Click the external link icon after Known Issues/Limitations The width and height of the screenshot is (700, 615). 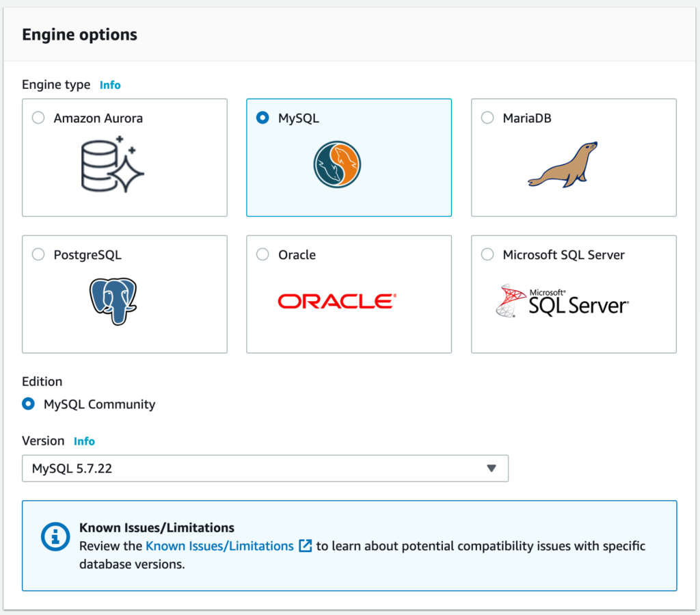(306, 545)
